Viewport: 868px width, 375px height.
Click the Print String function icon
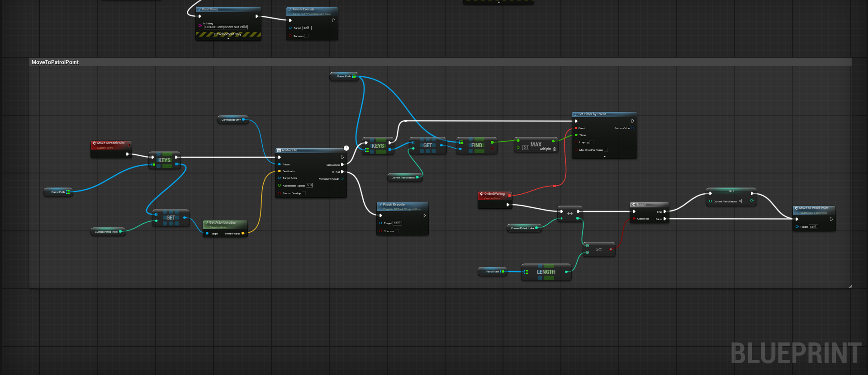[x=199, y=9]
